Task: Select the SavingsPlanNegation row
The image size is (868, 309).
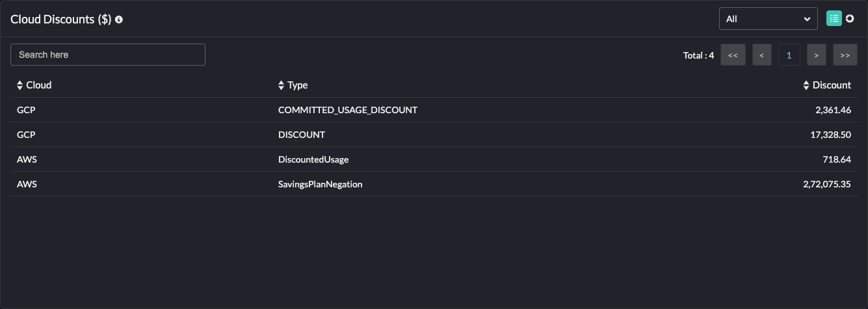Action: [320, 184]
